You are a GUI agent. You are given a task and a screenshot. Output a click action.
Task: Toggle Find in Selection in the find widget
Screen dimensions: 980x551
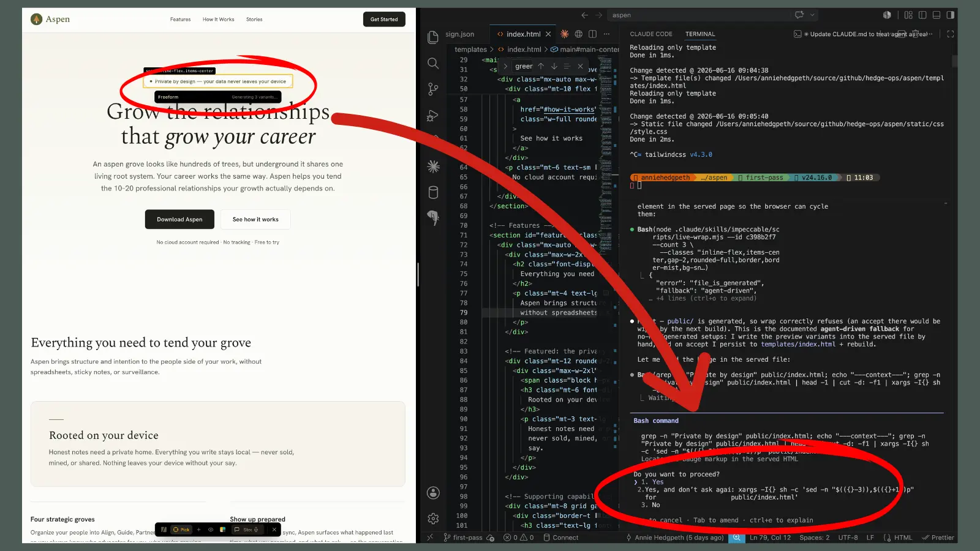point(567,66)
